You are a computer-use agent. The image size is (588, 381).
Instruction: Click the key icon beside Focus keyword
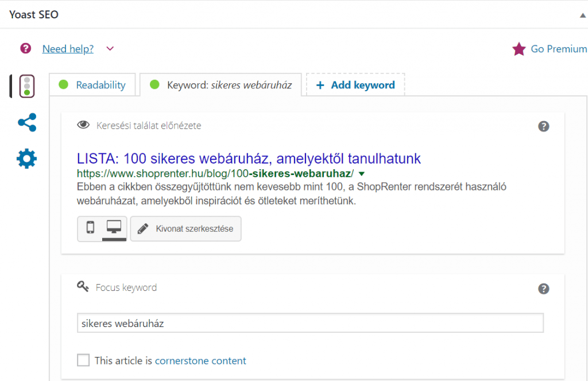pyautogui.click(x=83, y=287)
